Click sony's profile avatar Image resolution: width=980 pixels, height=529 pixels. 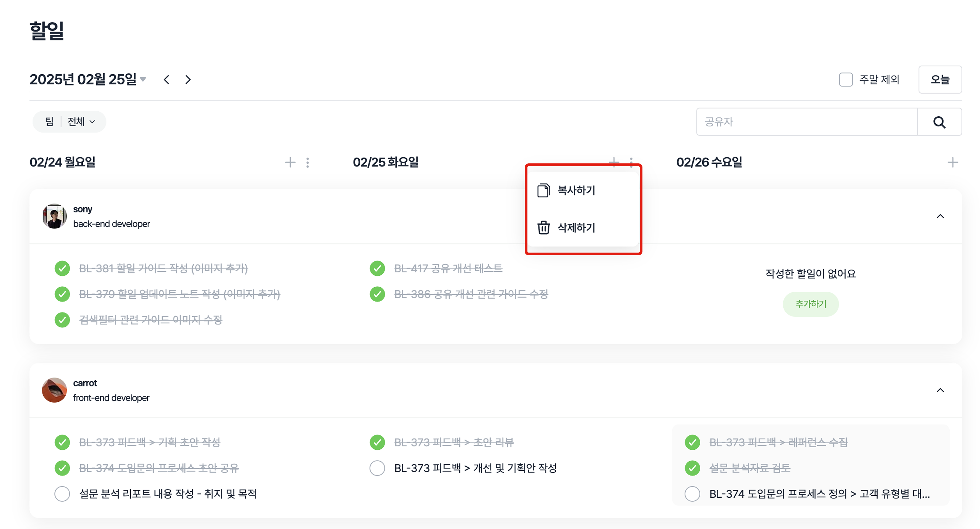[54, 216]
